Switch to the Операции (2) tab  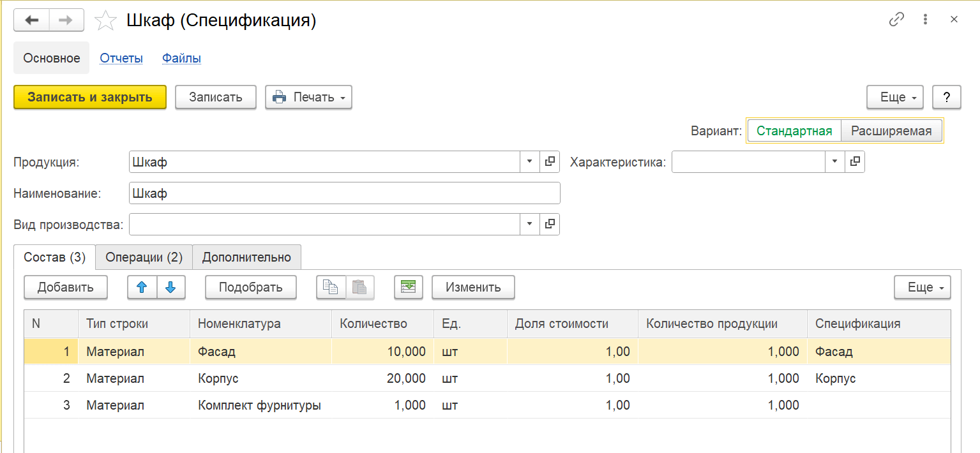144,257
